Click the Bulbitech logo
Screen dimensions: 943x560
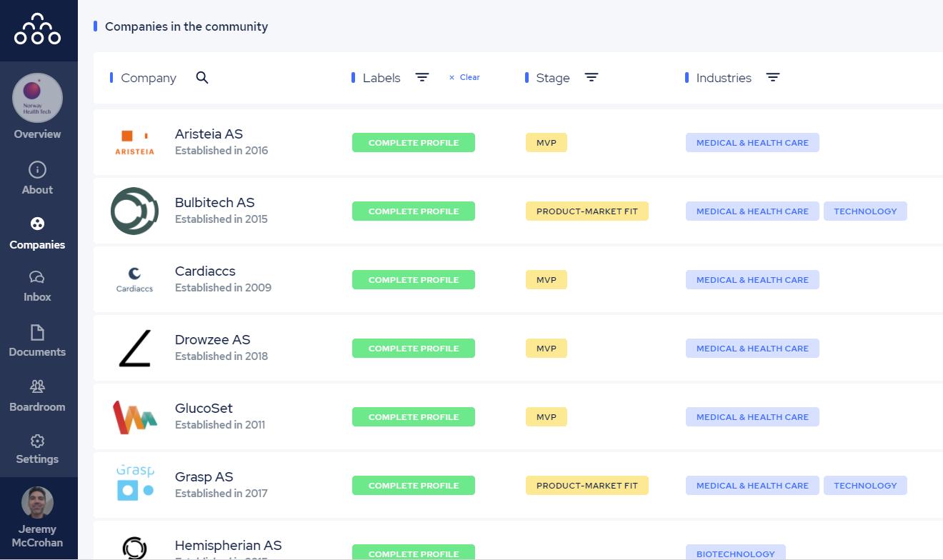click(x=134, y=211)
